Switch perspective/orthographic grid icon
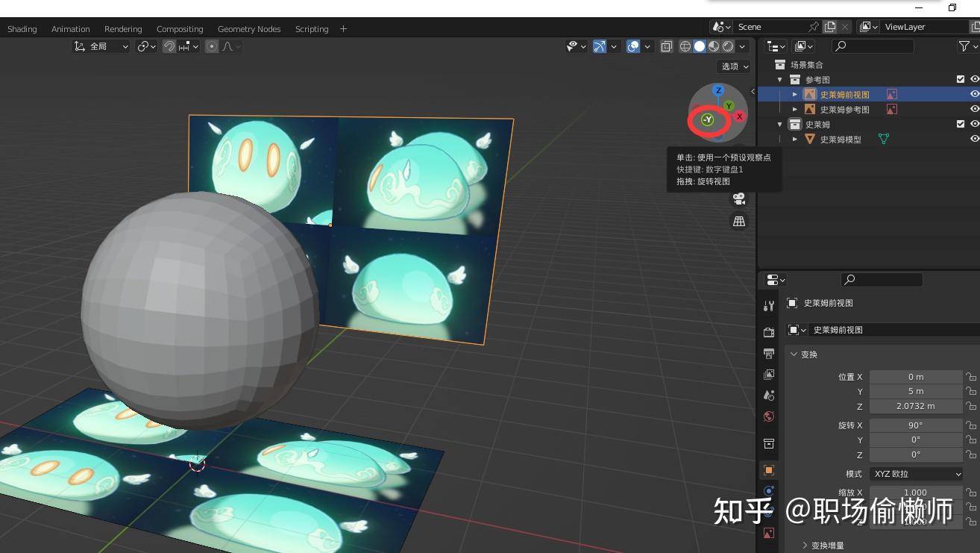Viewport: 980px width, 553px height. point(739,221)
